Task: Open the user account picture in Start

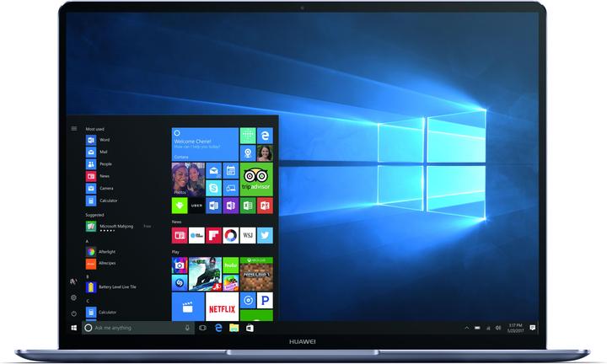Action: click(x=73, y=281)
